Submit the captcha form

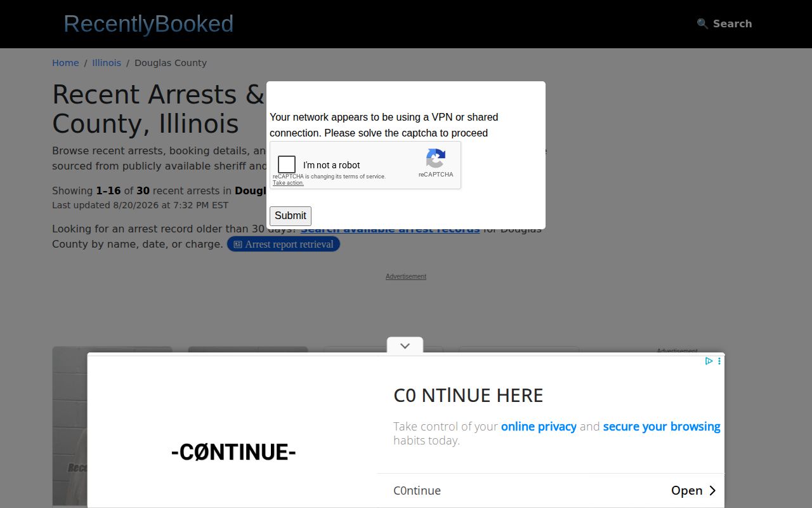click(x=291, y=216)
